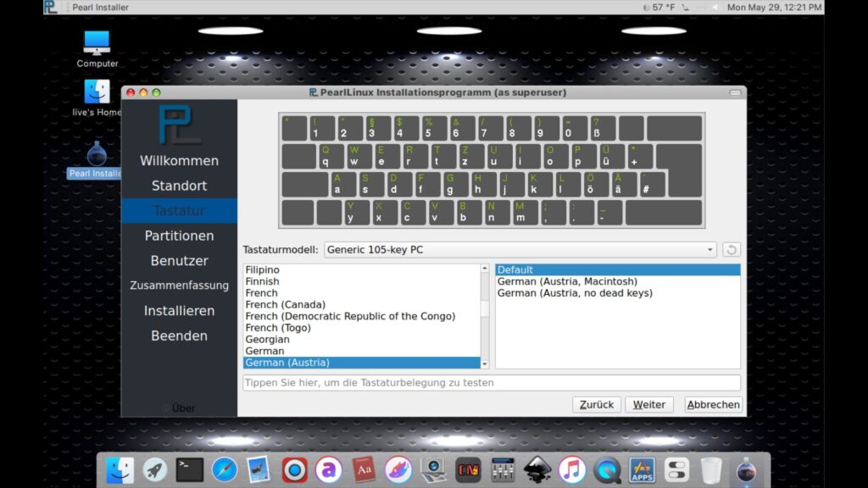Image resolution: width=868 pixels, height=488 pixels.
Task: Select the Standort step in sidebar
Action: pyautogui.click(x=179, y=186)
